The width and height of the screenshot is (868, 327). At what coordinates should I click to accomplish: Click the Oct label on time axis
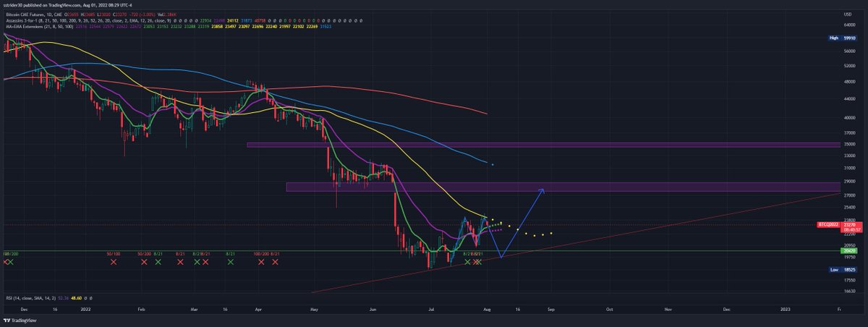pyautogui.click(x=609, y=308)
